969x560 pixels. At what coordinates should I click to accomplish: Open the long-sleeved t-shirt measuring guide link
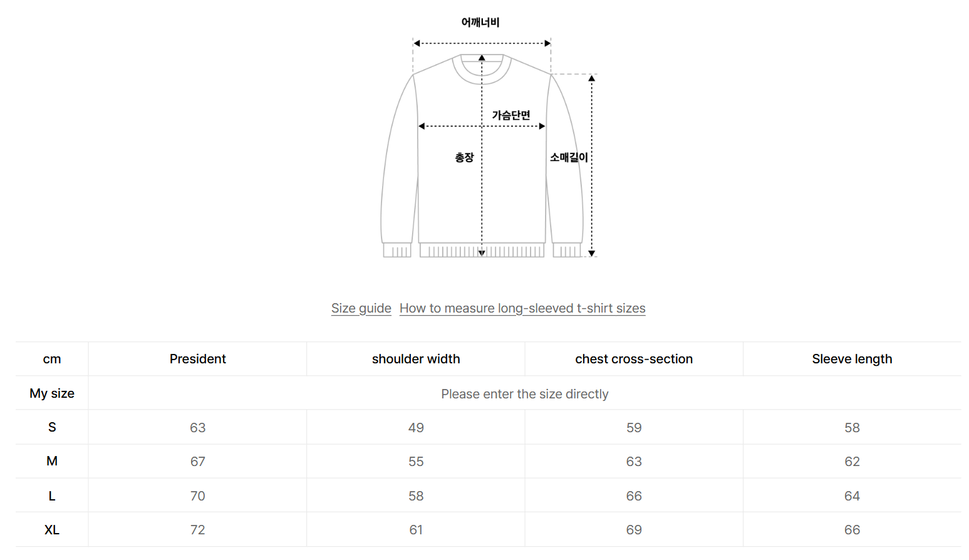point(522,308)
